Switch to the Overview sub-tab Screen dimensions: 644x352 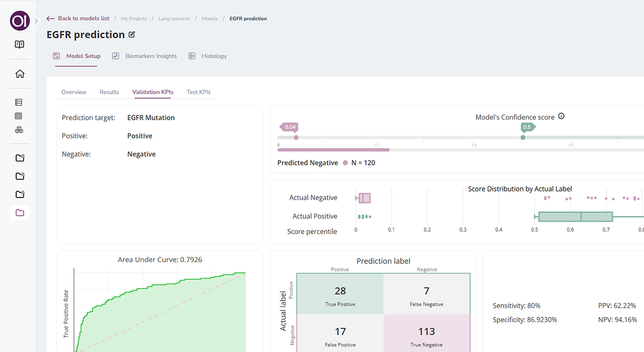click(x=74, y=92)
